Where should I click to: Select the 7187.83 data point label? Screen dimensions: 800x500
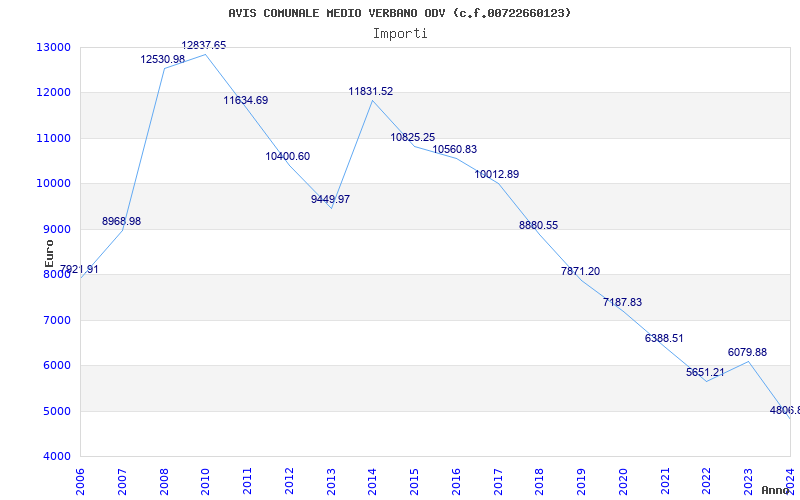tap(622, 303)
